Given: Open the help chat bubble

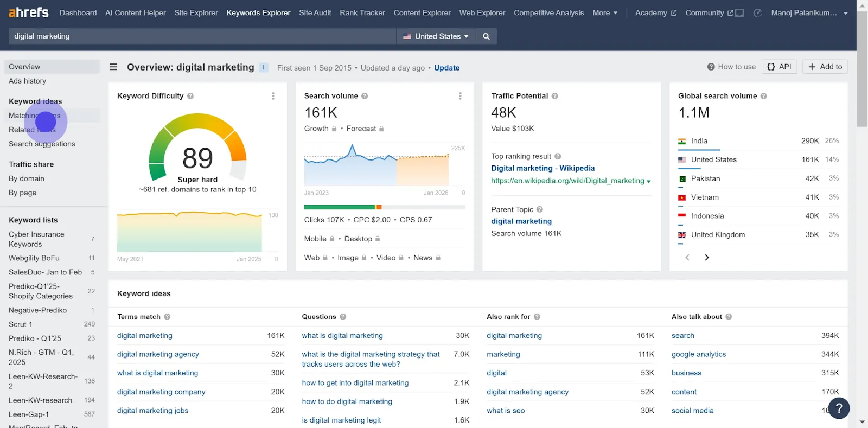Looking at the screenshot, I should point(839,408).
